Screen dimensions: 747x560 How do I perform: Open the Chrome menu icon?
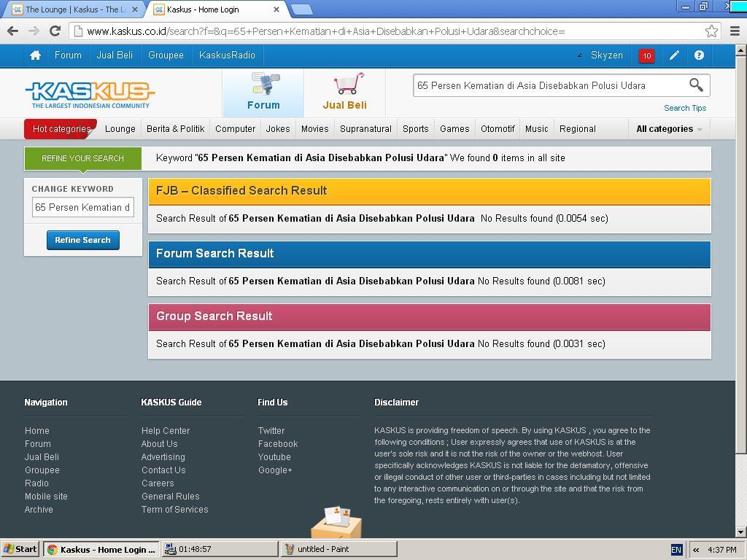click(735, 31)
